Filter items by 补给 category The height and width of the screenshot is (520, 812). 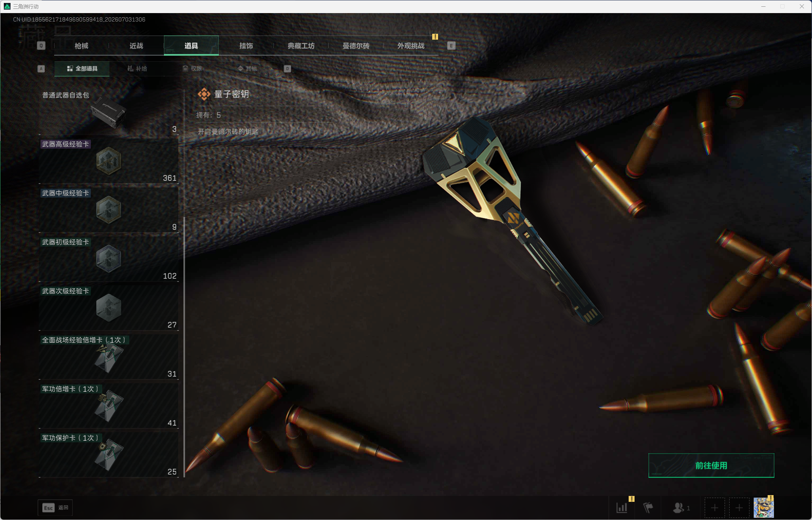[137, 68]
